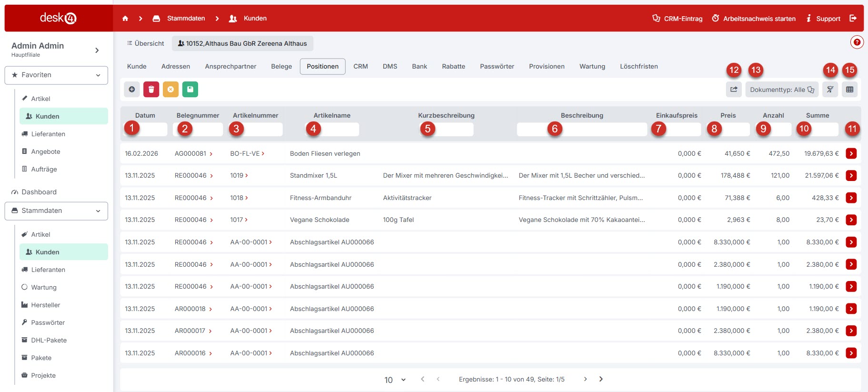Click the logout icon in header

853,19
